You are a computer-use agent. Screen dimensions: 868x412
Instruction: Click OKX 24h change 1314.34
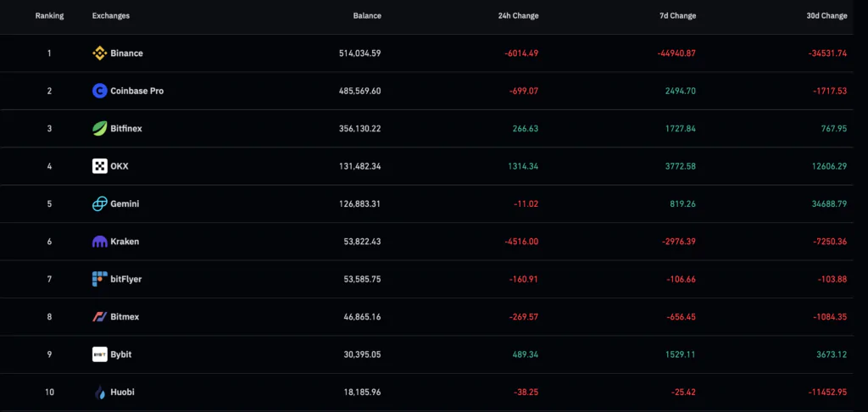coord(524,166)
